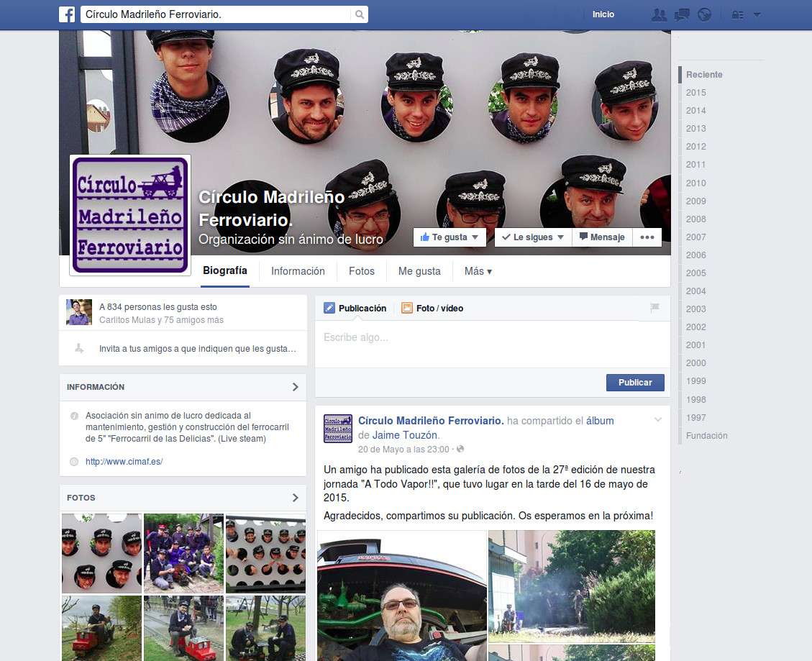Jump to 2003 in the timeline
The width and height of the screenshot is (812, 661).
(x=696, y=309)
